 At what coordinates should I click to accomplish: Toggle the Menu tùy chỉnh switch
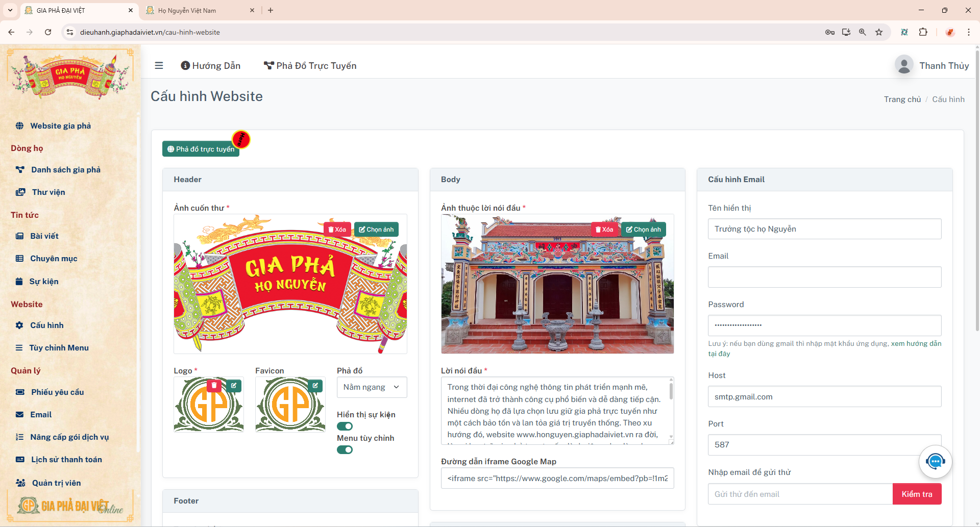pyautogui.click(x=345, y=450)
